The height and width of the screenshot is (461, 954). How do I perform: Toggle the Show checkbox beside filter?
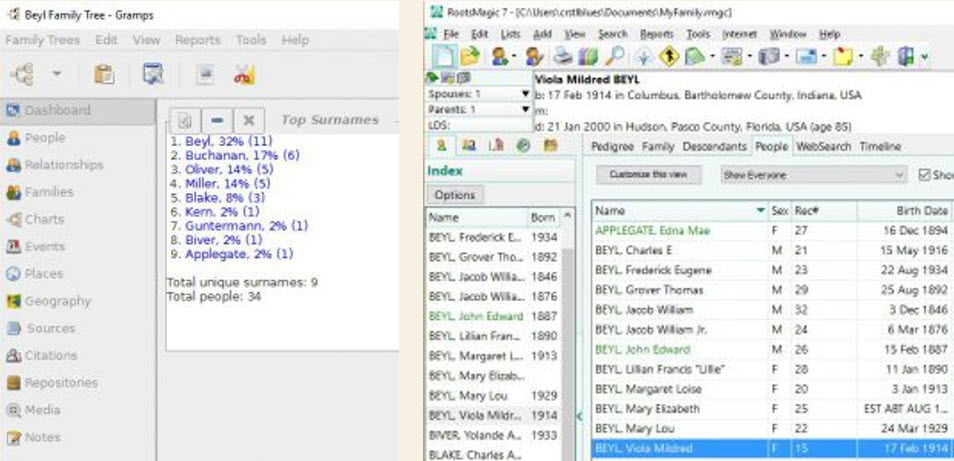[x=924, y=175]
